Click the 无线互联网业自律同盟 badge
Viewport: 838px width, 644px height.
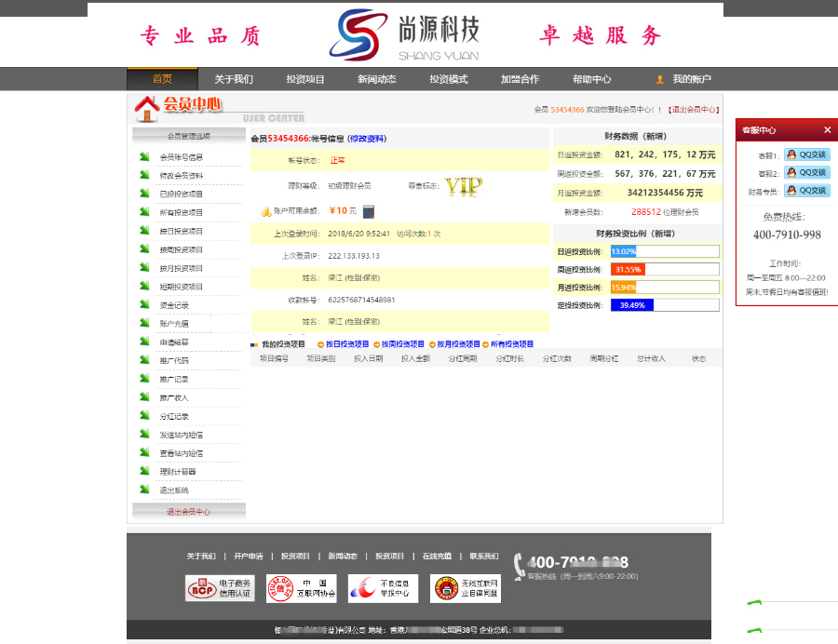click(465, 588)
